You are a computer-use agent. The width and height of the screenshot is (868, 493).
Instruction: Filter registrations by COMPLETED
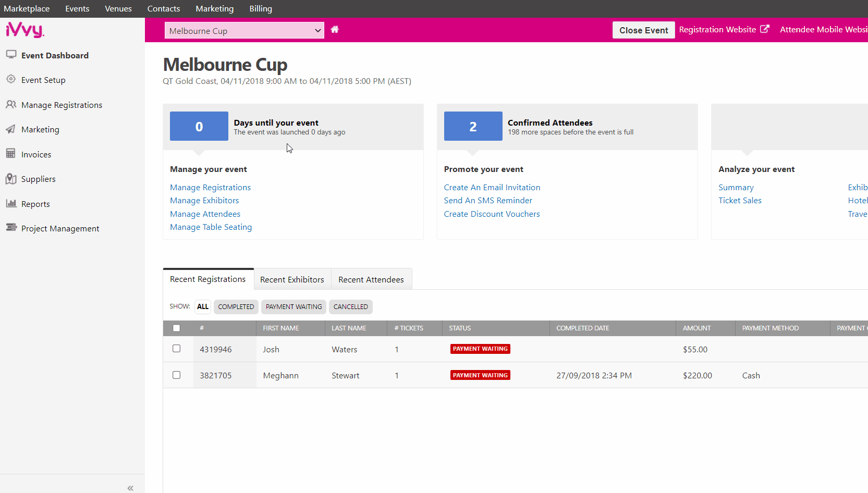pyautogui.click(x=236, y=307)
